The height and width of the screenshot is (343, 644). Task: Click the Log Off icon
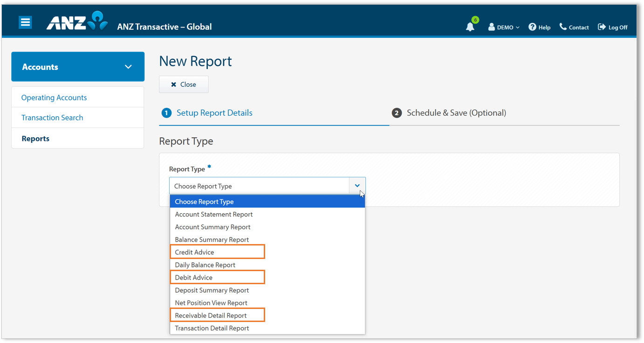[x=602, y=27]
